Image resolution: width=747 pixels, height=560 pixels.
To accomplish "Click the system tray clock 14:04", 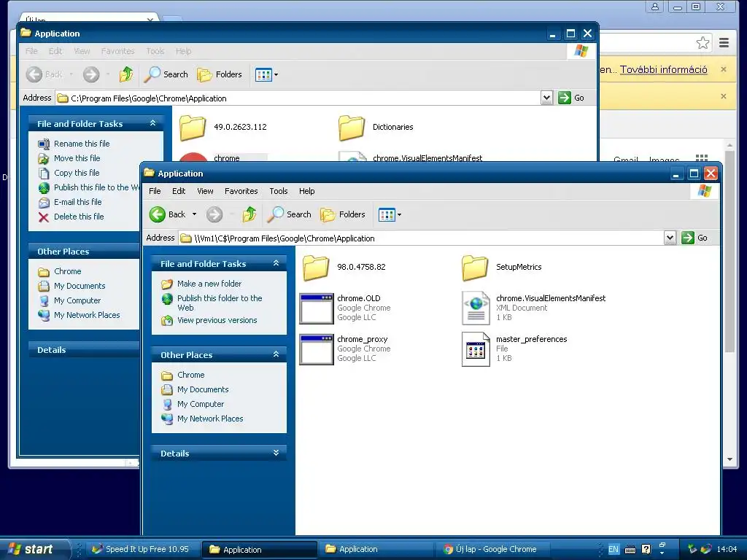I will (727, 549).
